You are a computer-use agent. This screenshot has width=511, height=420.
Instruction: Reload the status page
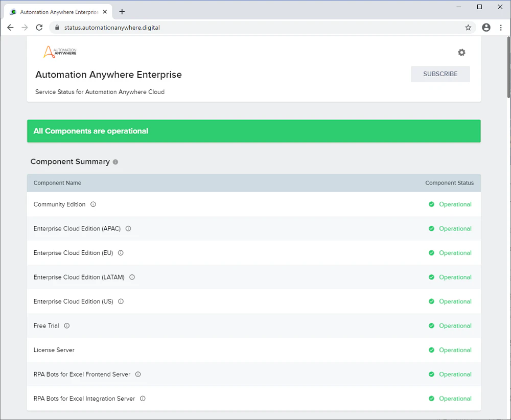[39, 28]
